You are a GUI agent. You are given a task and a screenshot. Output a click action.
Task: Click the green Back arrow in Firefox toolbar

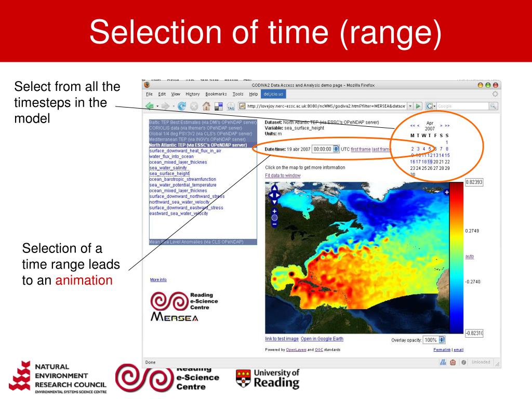(x=149, y=106)
